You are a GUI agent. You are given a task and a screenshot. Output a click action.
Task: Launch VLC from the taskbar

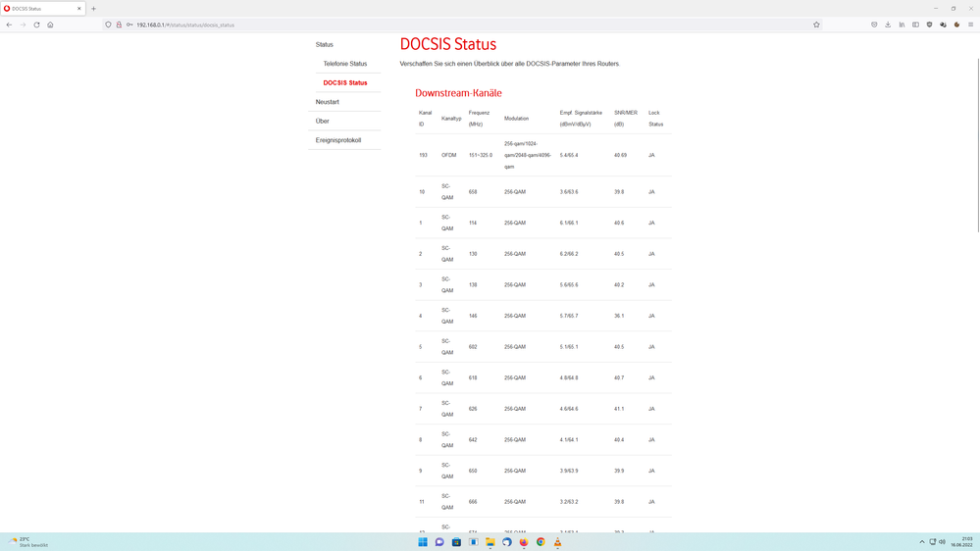[557, 542]
